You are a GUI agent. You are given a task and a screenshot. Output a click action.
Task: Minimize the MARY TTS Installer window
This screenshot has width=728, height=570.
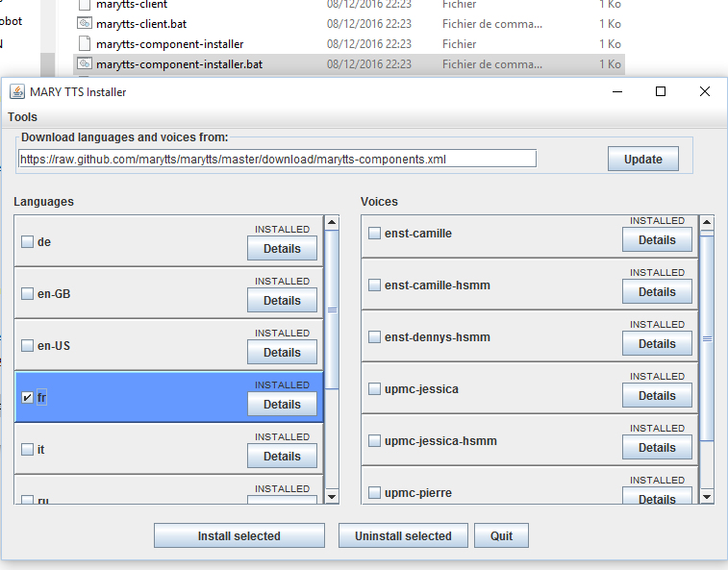pyautogui.click(x=617, y=92)
